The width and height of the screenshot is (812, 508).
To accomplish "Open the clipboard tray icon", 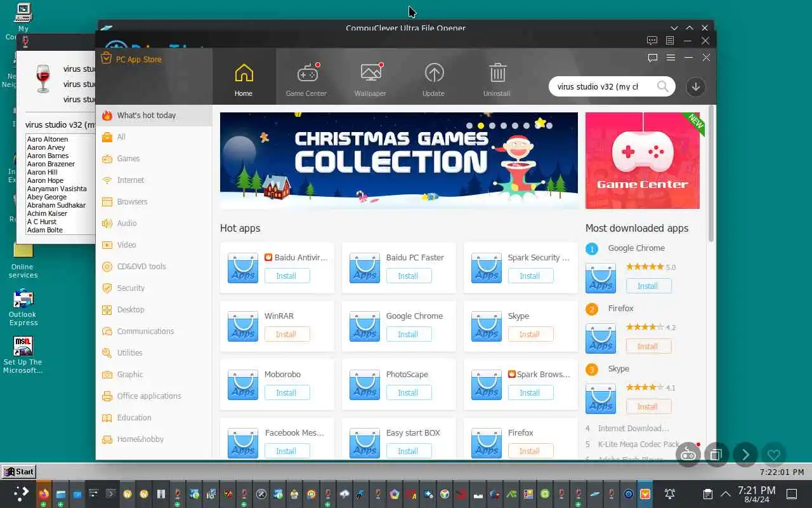I will point(708,493).
